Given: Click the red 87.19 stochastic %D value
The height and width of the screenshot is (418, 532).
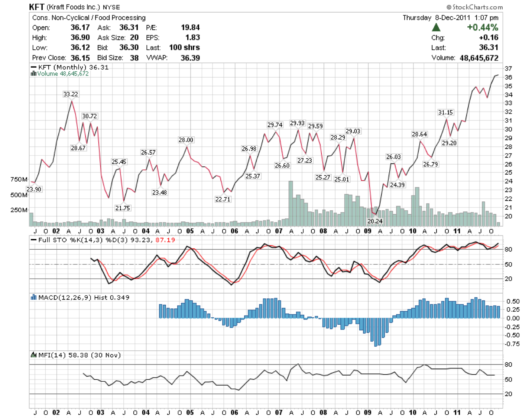Looking at the screenshot, I should [165, 240].
